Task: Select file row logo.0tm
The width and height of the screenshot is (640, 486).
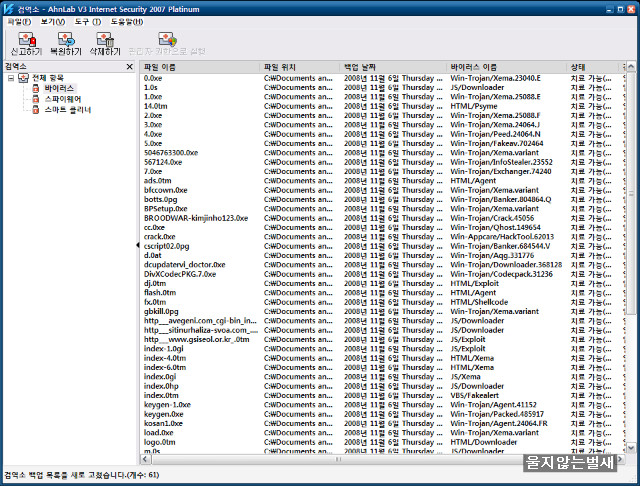Action: pos(382,442)
